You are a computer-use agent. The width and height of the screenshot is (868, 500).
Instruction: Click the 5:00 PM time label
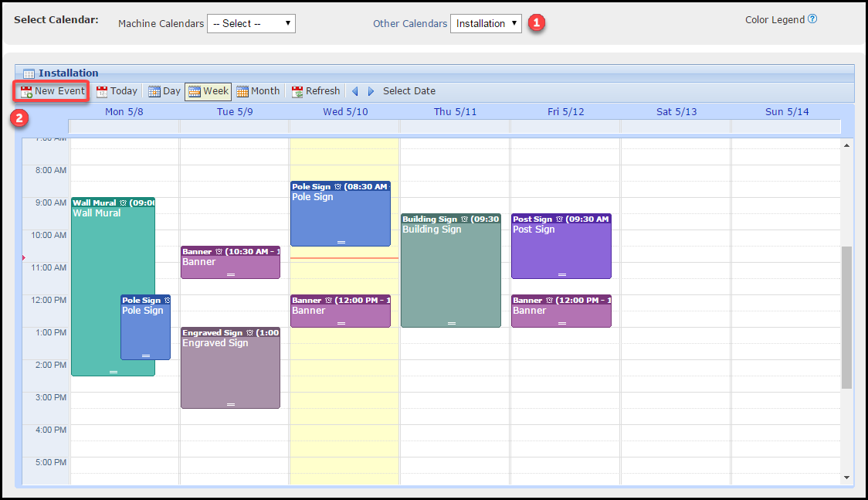tap(51, 462)
